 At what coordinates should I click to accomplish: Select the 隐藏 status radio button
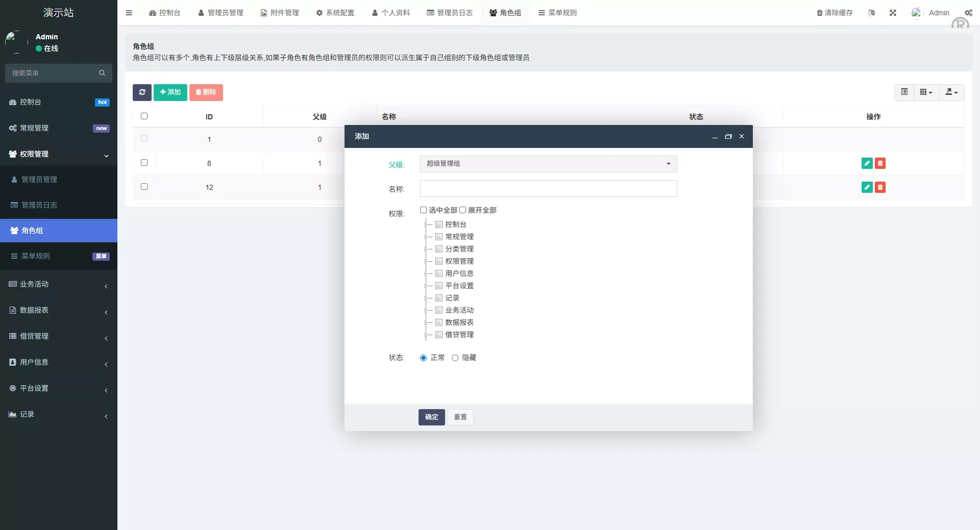pos(455,358)
